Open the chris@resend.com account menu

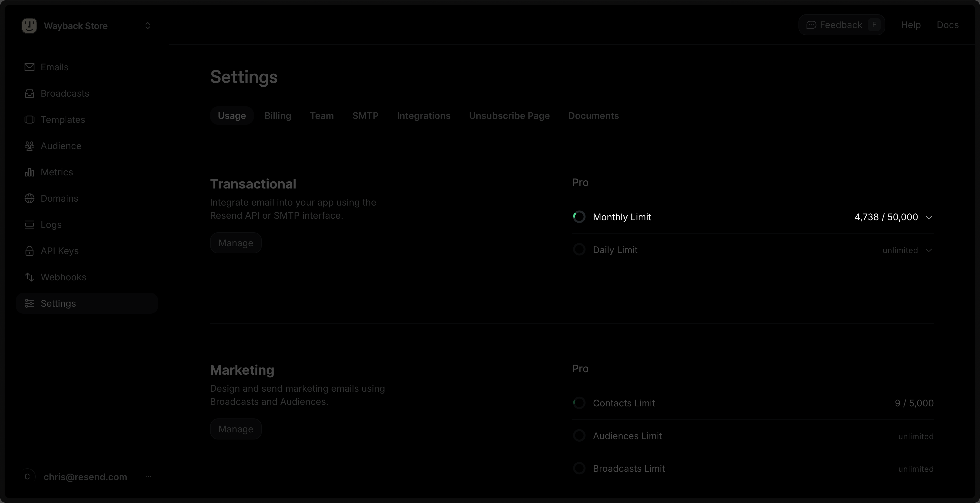[148, 477]
